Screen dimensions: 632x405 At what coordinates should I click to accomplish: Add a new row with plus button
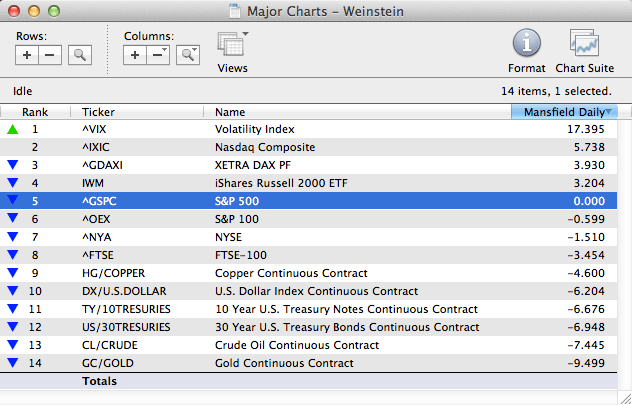(x=27, y=55)
